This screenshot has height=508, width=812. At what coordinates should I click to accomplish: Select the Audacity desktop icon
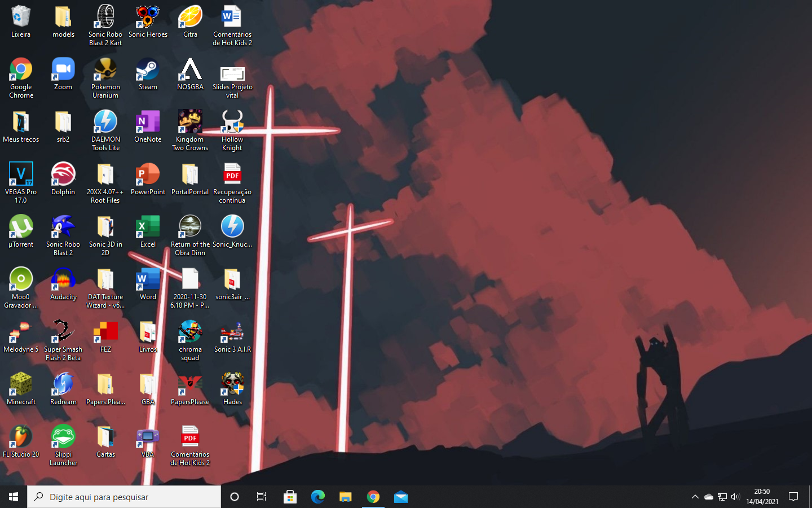pos(63,284)
